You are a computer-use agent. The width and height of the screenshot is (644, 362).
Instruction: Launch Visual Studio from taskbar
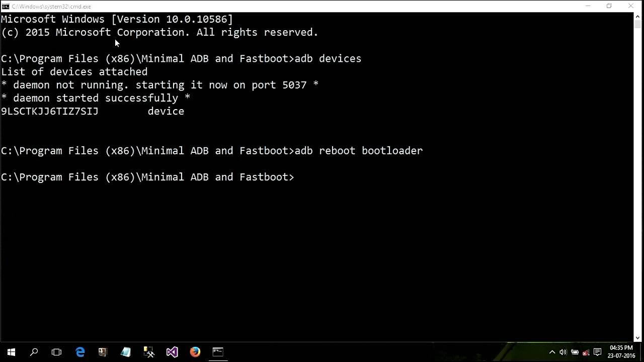click(172, 352)
